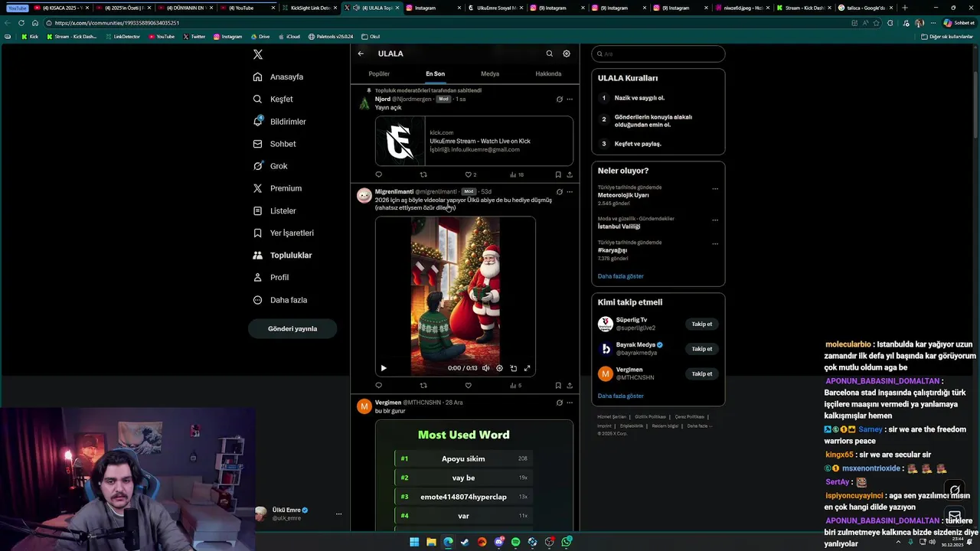Viewport: 980px width, 551px height.
Task: Open the Paletools bookmark
Action: pos(330,37)
